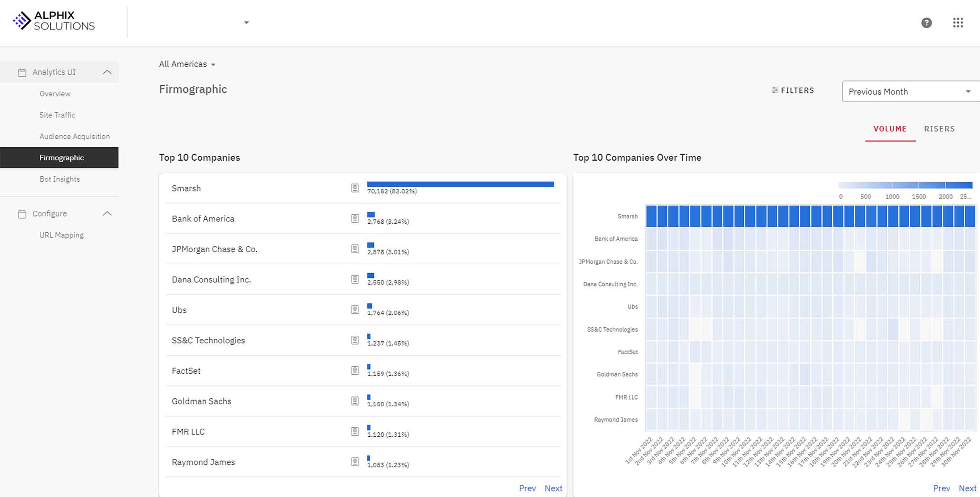Image resolution: width=980 pixels, height=497 pixels.
Task: Click the 70,152 (82.02%) value
Action: point(392,191)
